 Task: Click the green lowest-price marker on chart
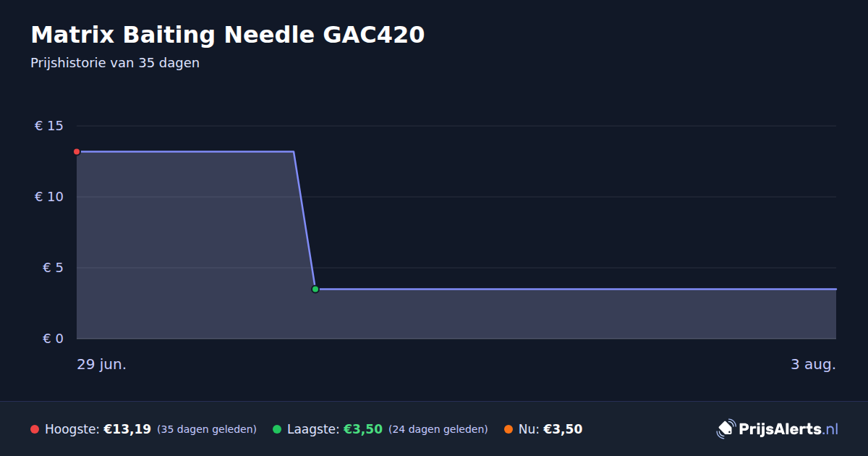tap(315, 290)
